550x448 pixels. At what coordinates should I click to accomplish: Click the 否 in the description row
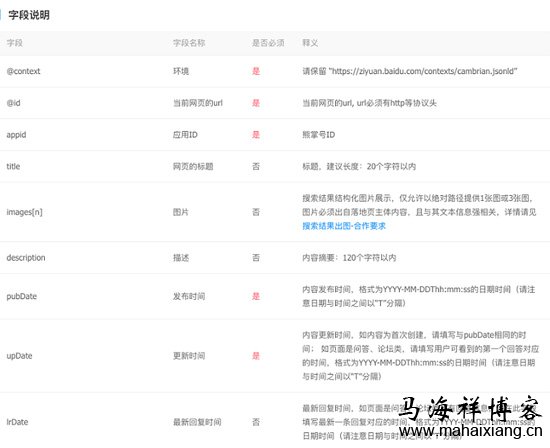[x=256, y=258]
